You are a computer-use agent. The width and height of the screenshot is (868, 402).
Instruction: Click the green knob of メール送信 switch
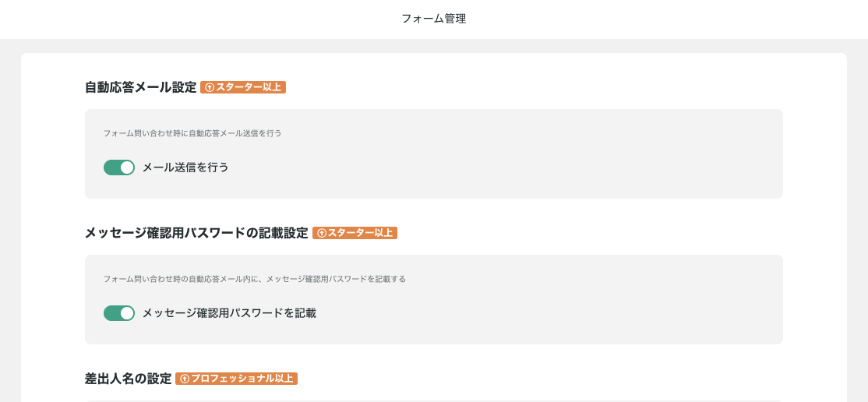click(127, 167)
